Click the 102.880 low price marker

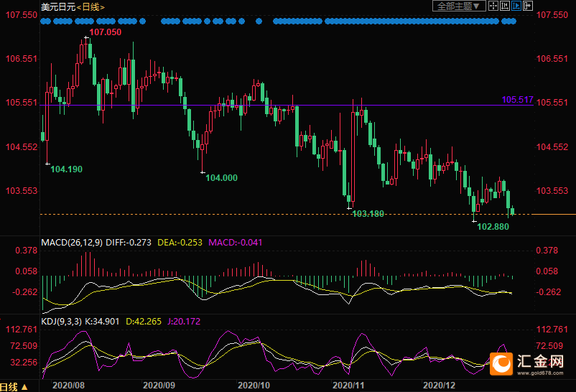tap(493, 227)
